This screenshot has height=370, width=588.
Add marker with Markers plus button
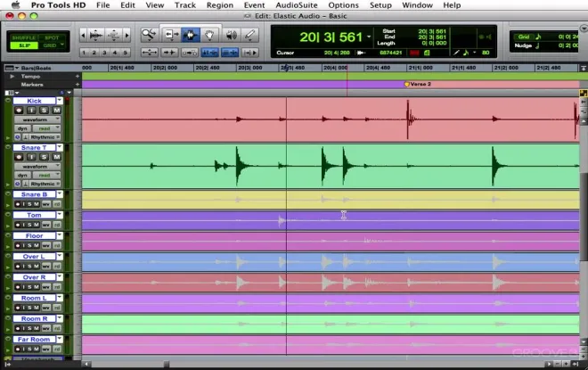pyautogui.click(x=78, y=85)
